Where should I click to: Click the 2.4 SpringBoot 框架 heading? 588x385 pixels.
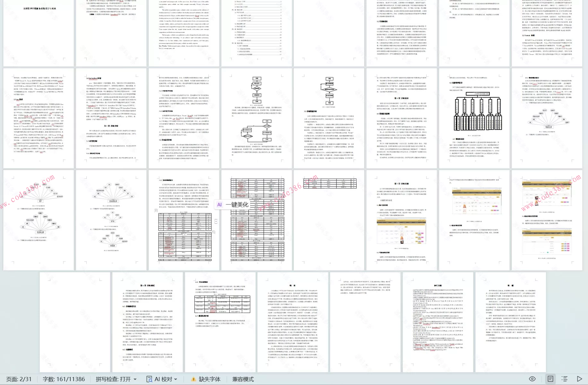point(94,78)
